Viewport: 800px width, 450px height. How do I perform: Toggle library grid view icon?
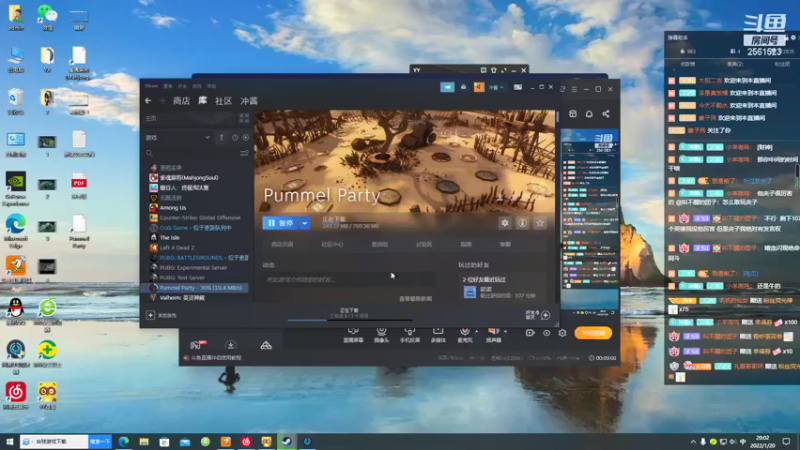tap(244, 118)
